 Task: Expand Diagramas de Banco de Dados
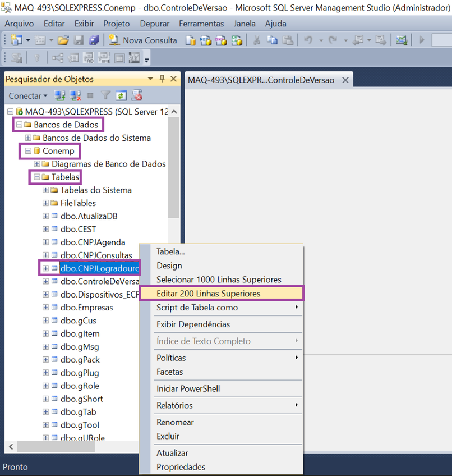[36, 164]
